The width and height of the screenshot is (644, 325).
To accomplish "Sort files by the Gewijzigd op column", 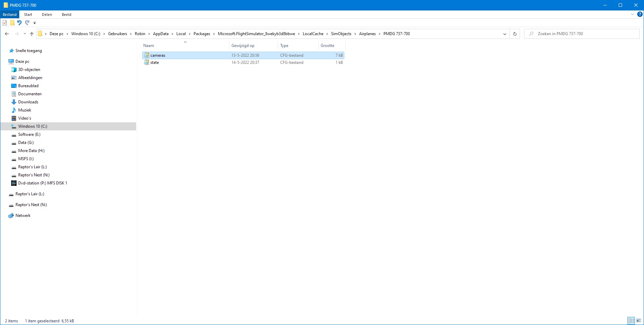I will (243, 46).
